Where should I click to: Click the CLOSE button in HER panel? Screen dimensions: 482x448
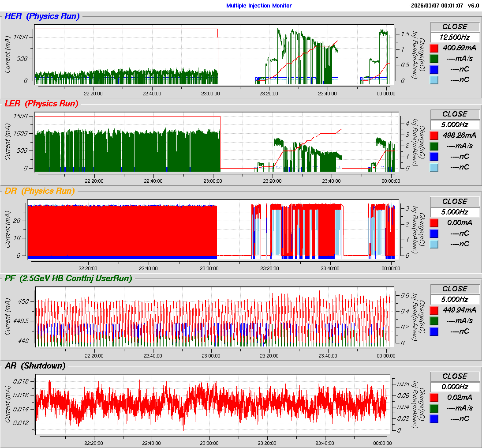[x=455, y=26]
